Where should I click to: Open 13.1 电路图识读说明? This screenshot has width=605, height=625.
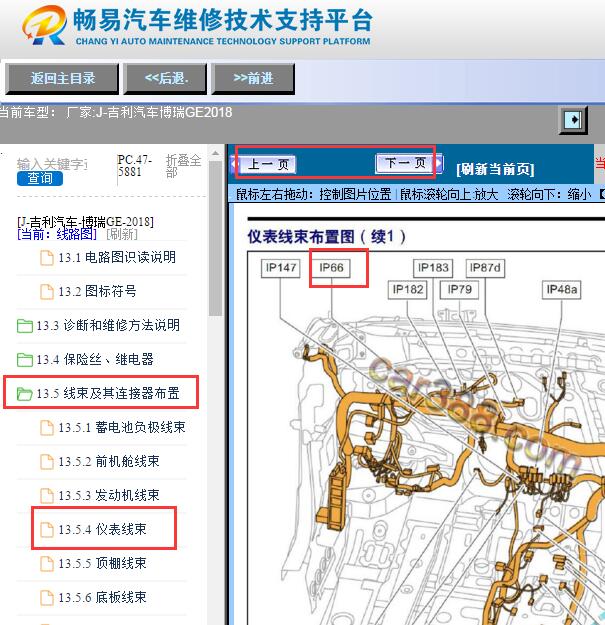(x=117, y=257)
